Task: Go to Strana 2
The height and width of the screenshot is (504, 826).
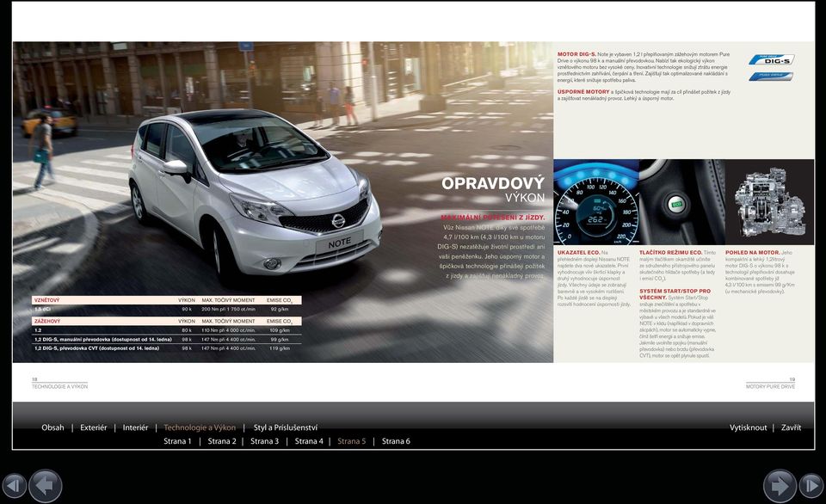Action: 222,441
